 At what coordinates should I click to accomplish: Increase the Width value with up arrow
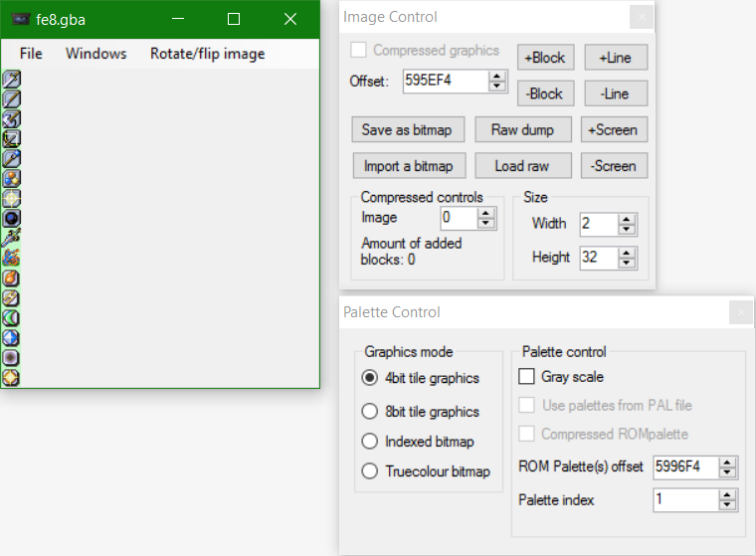click(627, 218)
